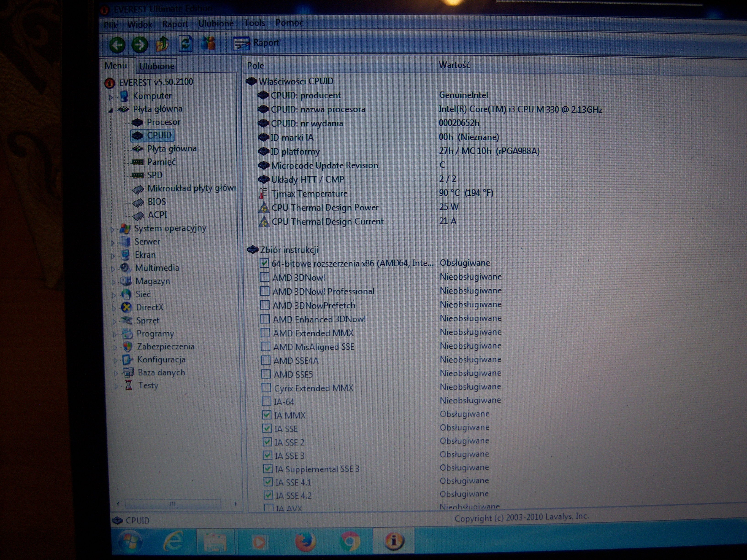The width and height of the screenshot is (747, 560).
Task: Toggle the IA SSE 4.2 checkbox
Action: (x=268, y=495)
